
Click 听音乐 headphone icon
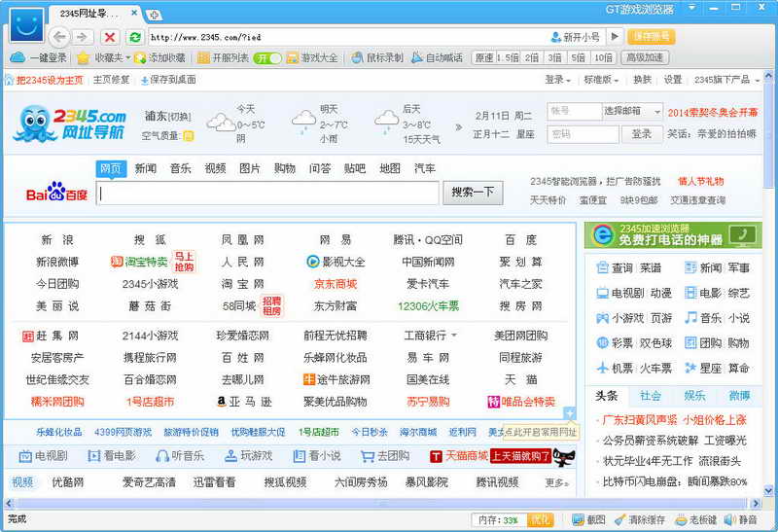[162, 456]
